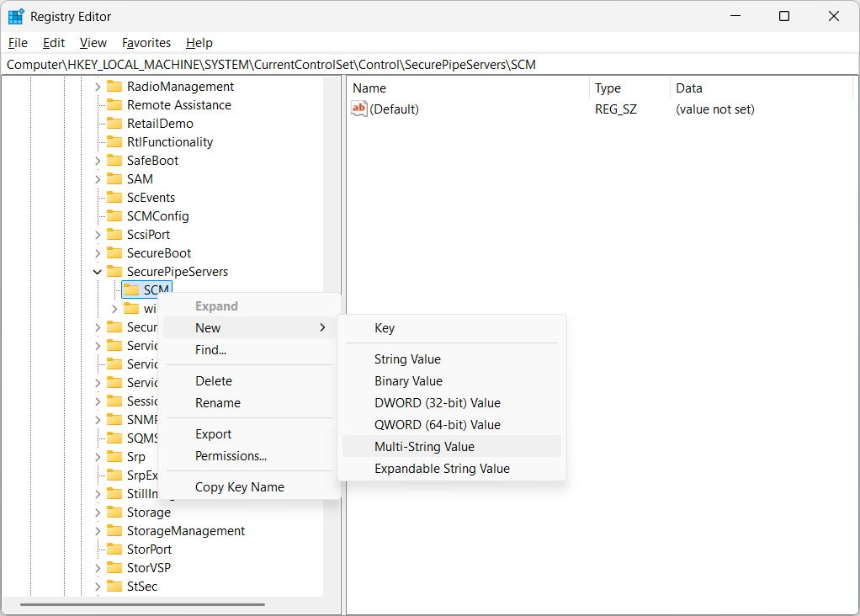This screenshot has height=616, width=860.
Task: Expand the StorageManagement key
Action: point(97,531)
